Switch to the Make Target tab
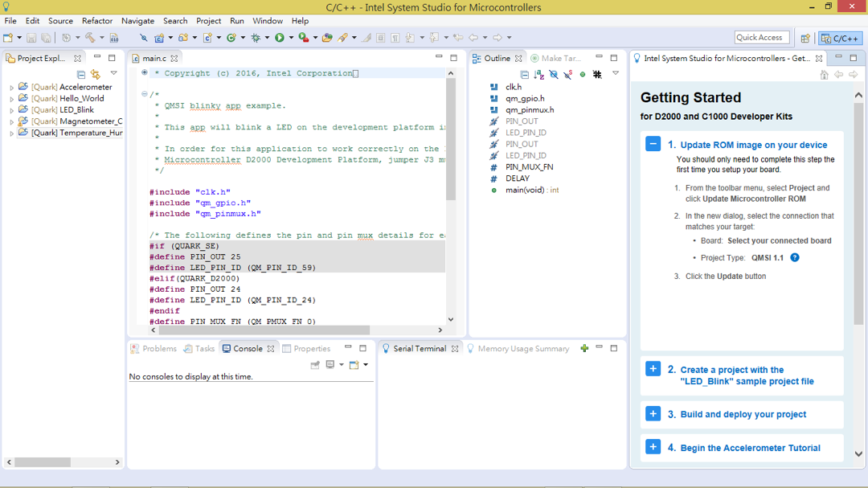This screenshot has width=868, height=488. (x=556, y=58)
